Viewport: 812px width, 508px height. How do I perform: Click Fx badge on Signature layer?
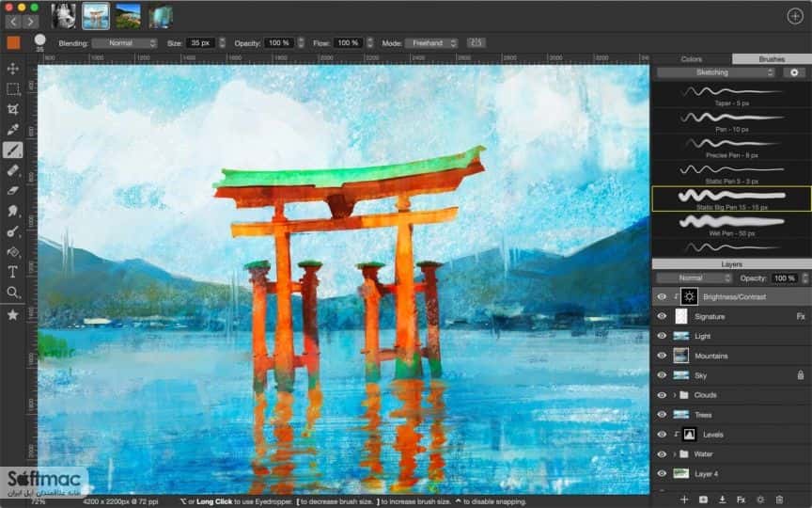tap(801, 316)
